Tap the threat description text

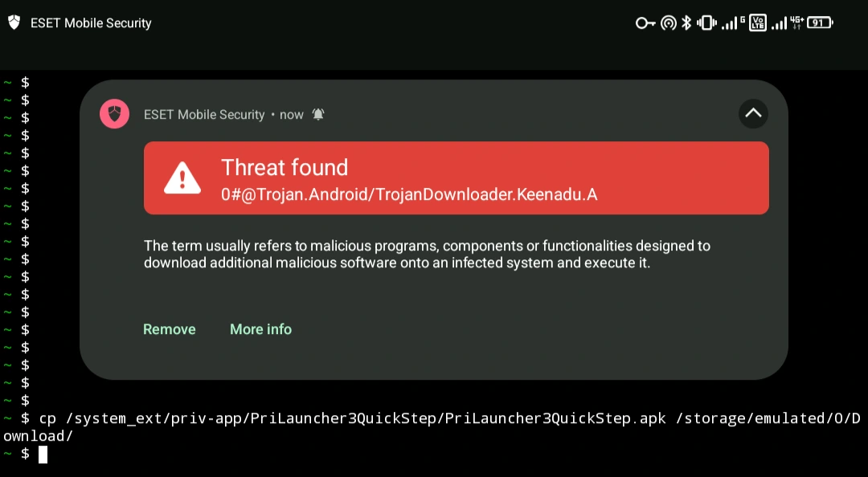click(427, 254)
